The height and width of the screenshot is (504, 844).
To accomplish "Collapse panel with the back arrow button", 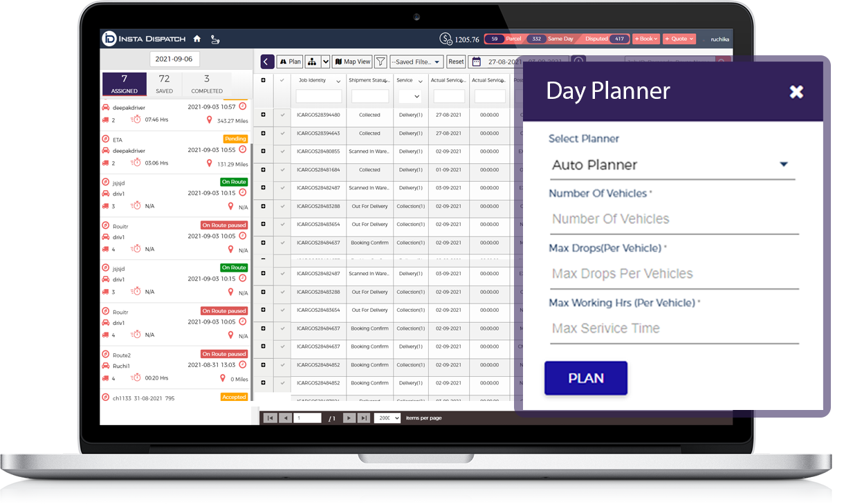I will click(x=267, y=62).
